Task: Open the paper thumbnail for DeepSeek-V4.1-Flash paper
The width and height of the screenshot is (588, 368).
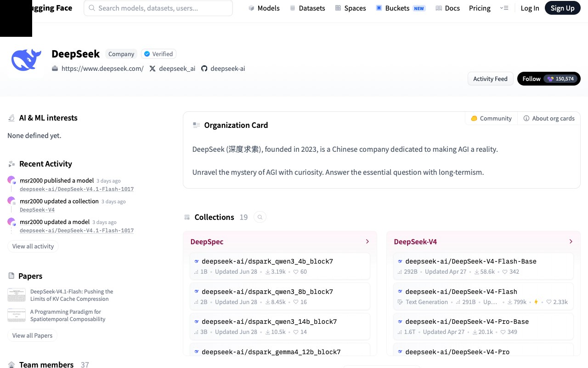Action: [x=17, y=295]
